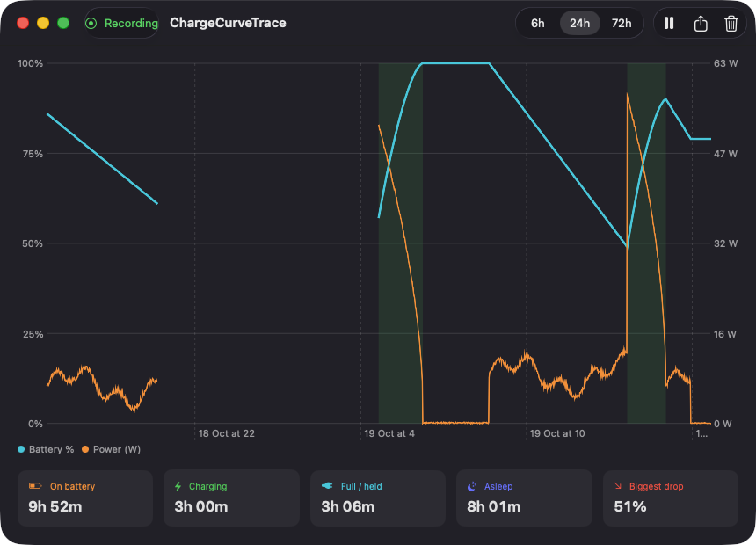
Task: Click the 18 Oct at 22 axis label
Action: click(x=226, y=433)
